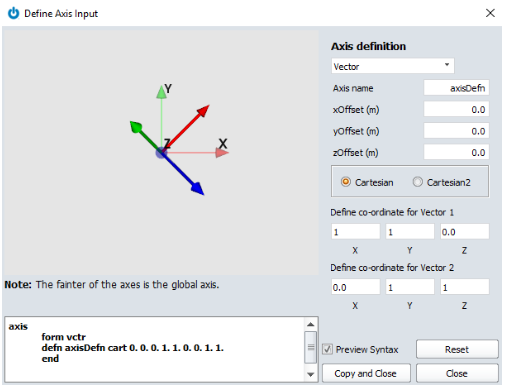Click the syntax box scroll down arrow
507x388 pixels.
[x=311, y=374]
